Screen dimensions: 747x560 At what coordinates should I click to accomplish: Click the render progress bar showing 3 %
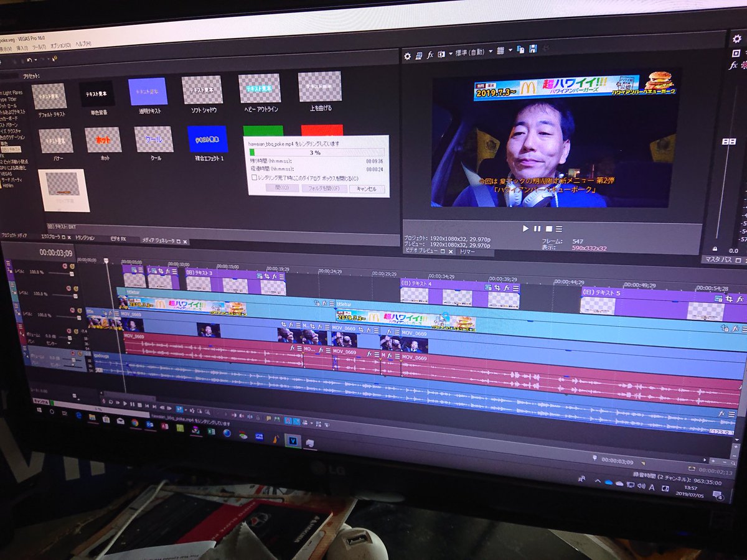pyautogui.click(x=316, y=152)
